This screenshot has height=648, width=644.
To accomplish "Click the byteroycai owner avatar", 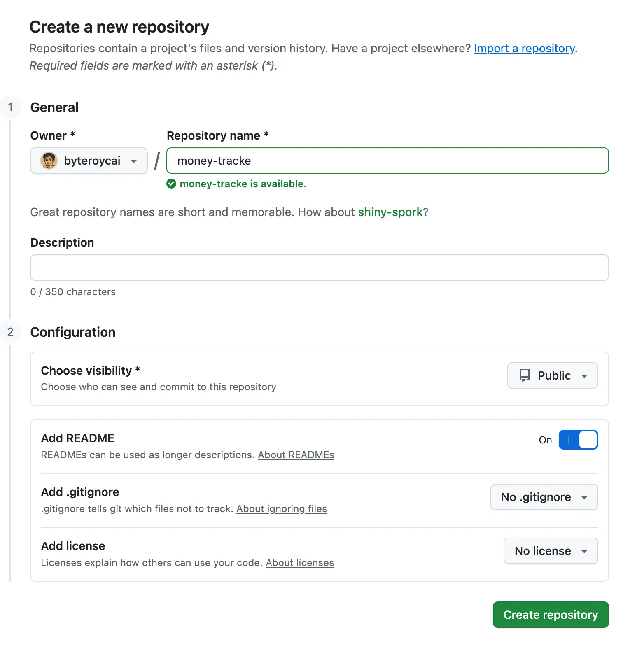I will [49, 161].
